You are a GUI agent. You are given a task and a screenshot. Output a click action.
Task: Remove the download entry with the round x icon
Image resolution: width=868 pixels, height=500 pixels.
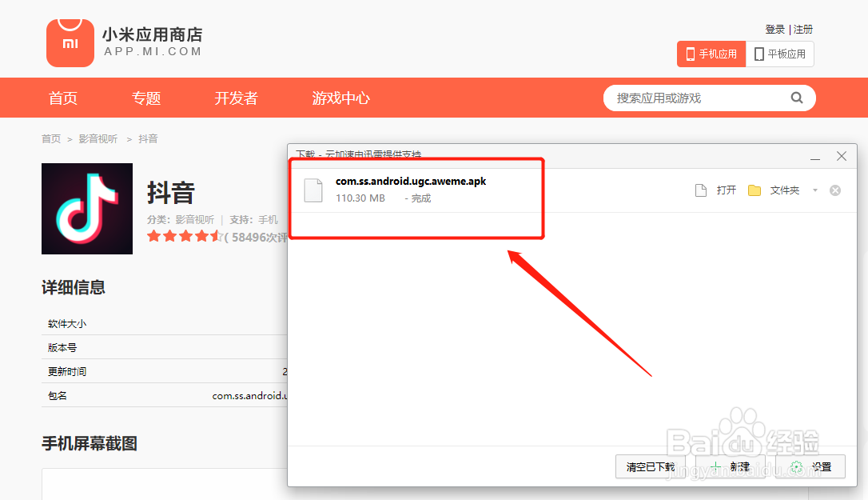(x=835, y=190)
